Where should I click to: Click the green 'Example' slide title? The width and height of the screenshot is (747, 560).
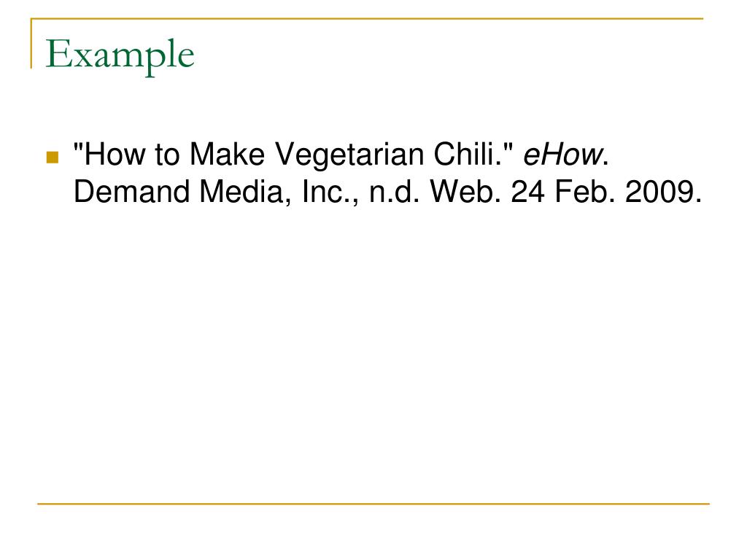(x=120, y=56)
